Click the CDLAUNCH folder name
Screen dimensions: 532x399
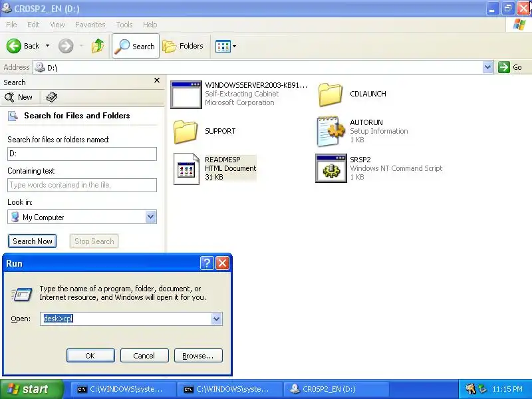(x=368, y=94)
